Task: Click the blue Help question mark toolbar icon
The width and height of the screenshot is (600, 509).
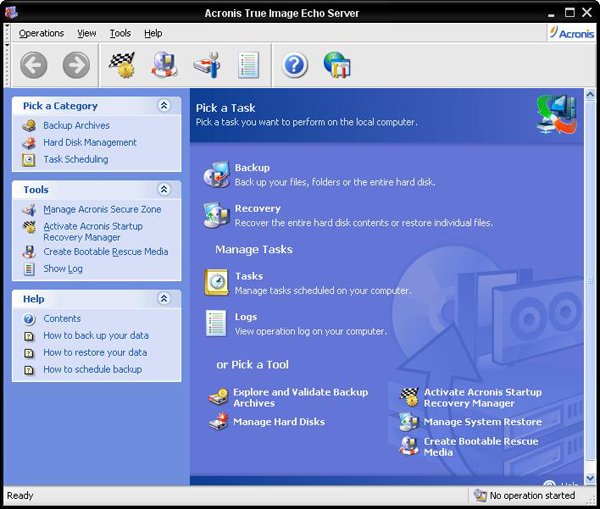Action: [294, 65]
